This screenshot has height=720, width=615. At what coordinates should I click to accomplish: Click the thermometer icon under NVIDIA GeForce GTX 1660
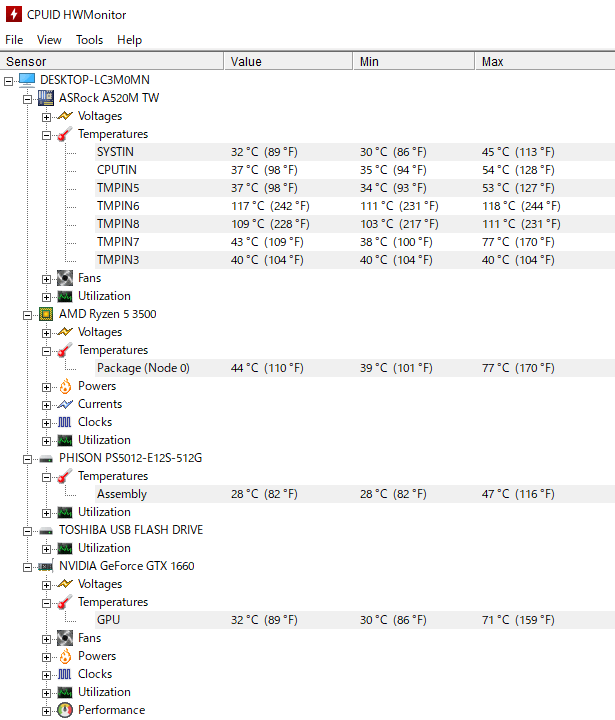(x=65, y=602)
